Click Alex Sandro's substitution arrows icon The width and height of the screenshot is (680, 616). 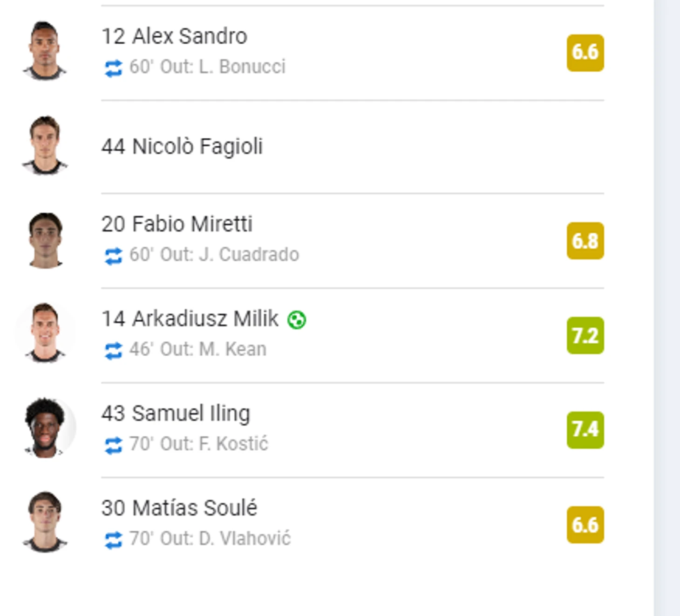coord(113,68)
